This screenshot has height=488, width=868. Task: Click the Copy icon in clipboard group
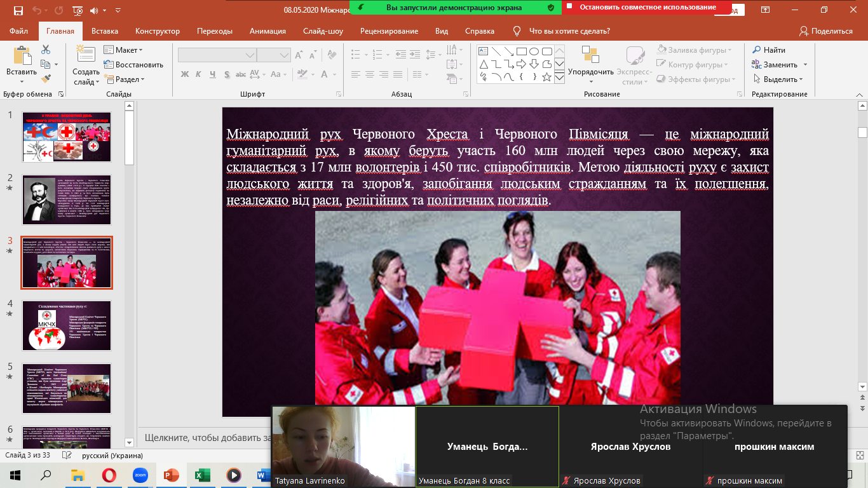tap(46, 64)
